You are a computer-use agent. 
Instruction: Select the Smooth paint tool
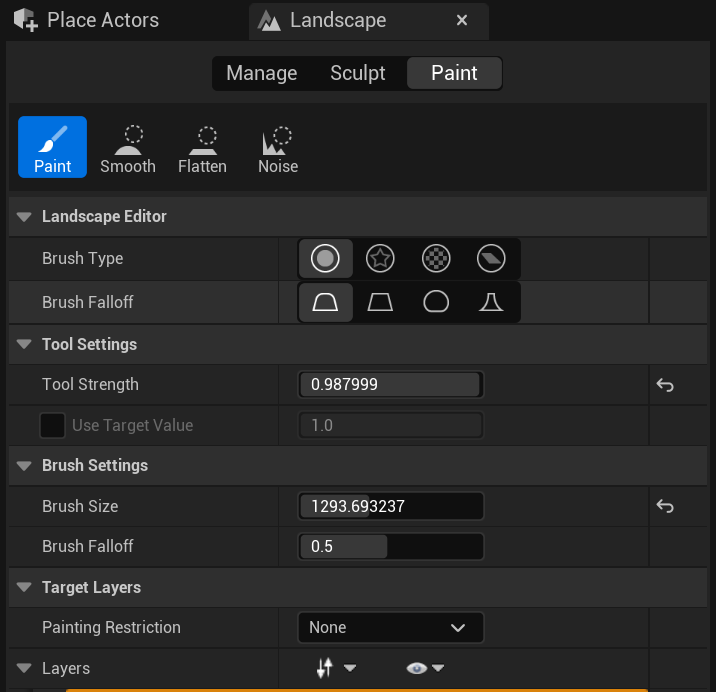click(128, 148)
